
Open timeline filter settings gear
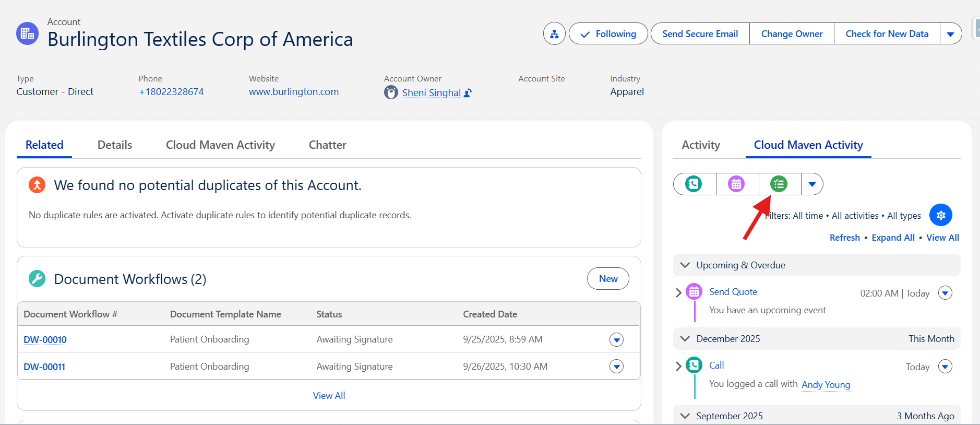tap(941, 215)
